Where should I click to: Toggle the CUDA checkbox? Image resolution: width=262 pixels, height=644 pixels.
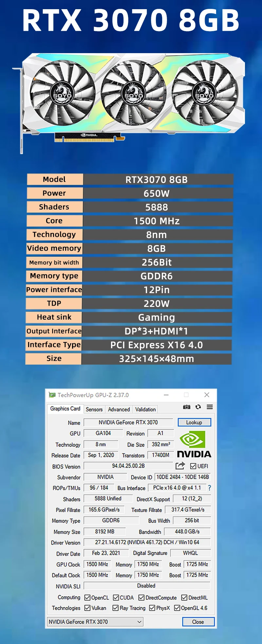click(116, 597)
